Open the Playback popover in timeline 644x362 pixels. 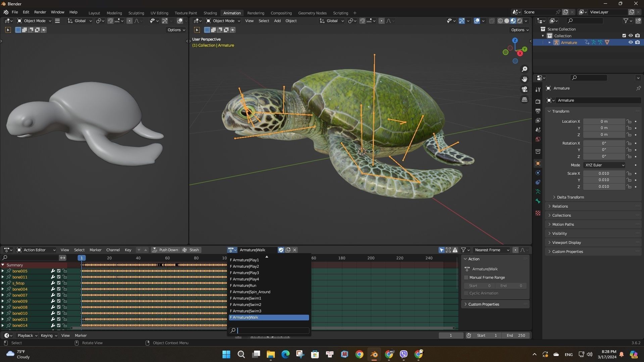[x=27, y=335]
